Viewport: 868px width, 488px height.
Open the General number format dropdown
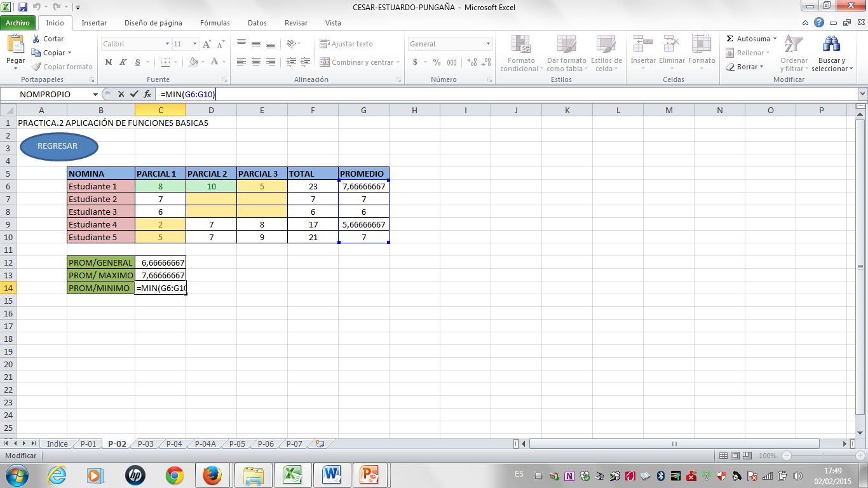click(489, 43)
